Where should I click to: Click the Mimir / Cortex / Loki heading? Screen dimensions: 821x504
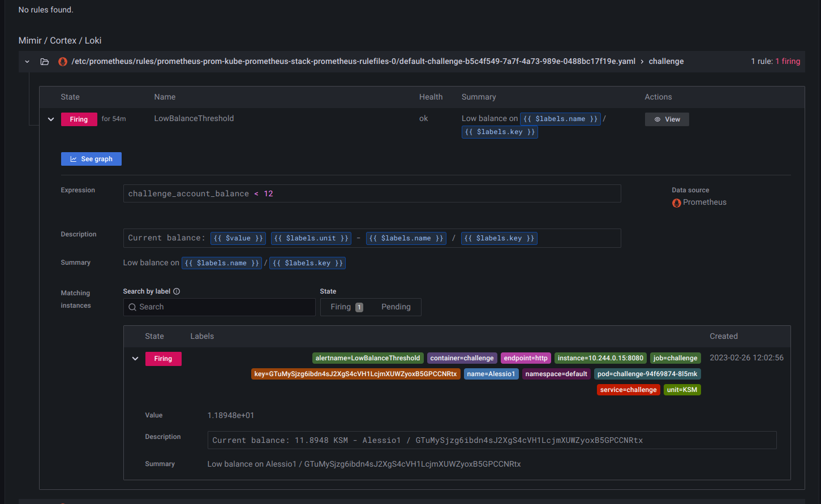pos(60,41)
